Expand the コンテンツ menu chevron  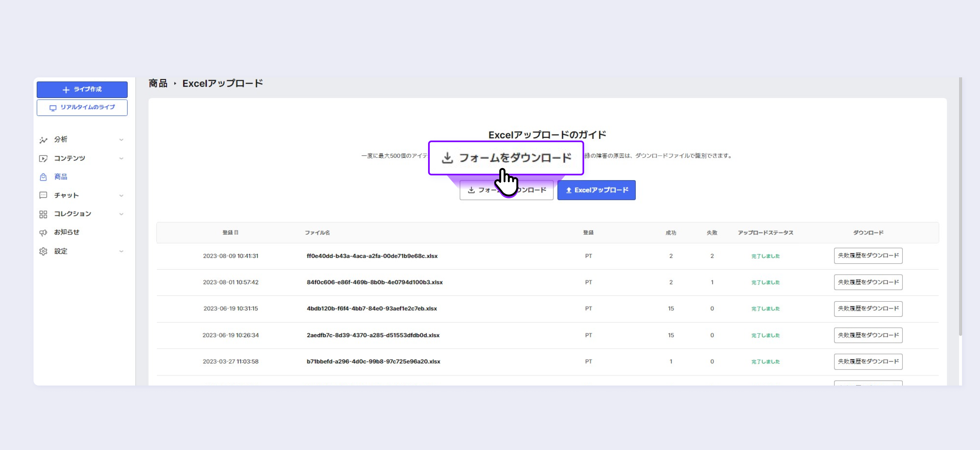click(121, 158)
